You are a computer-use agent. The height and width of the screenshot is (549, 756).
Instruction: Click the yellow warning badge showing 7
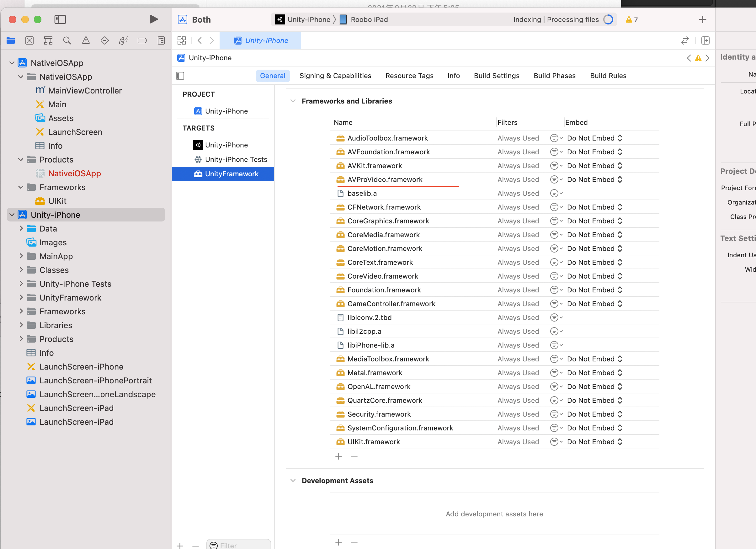tap(631, 19)
